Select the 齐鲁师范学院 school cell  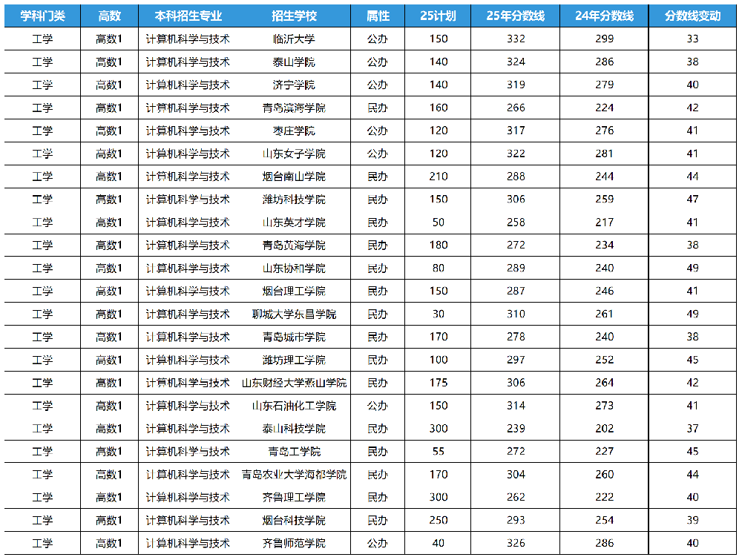pos(294,544)
